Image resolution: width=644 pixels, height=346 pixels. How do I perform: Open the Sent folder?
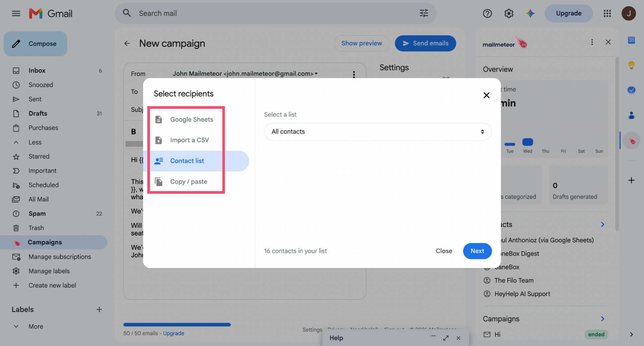click(53, 99)
